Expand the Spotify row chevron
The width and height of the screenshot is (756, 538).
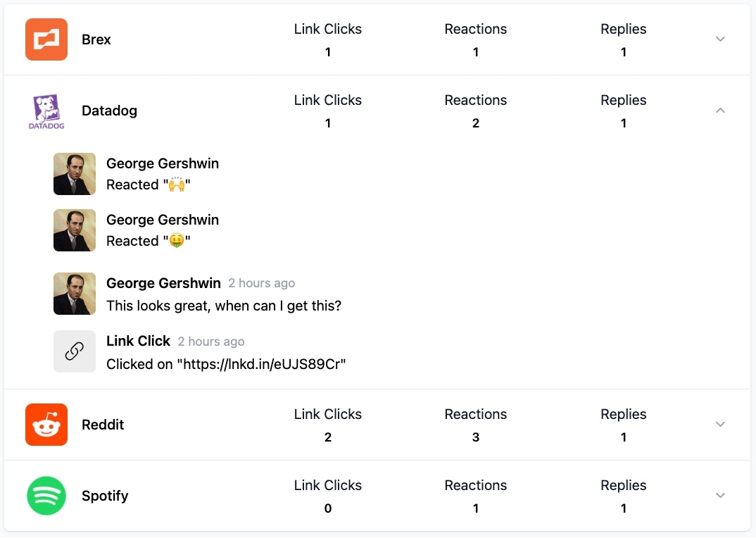pyautogui.click(x=720, y=496)
